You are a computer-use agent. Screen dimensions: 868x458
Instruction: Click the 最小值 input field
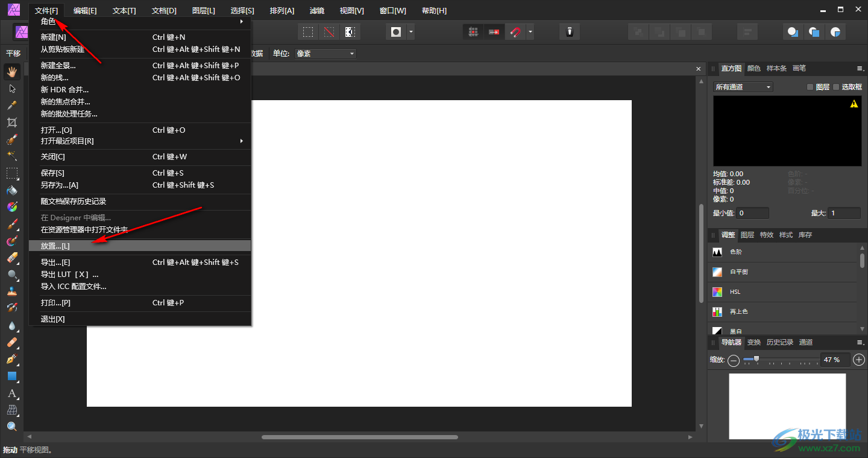[x=753, y=213]
